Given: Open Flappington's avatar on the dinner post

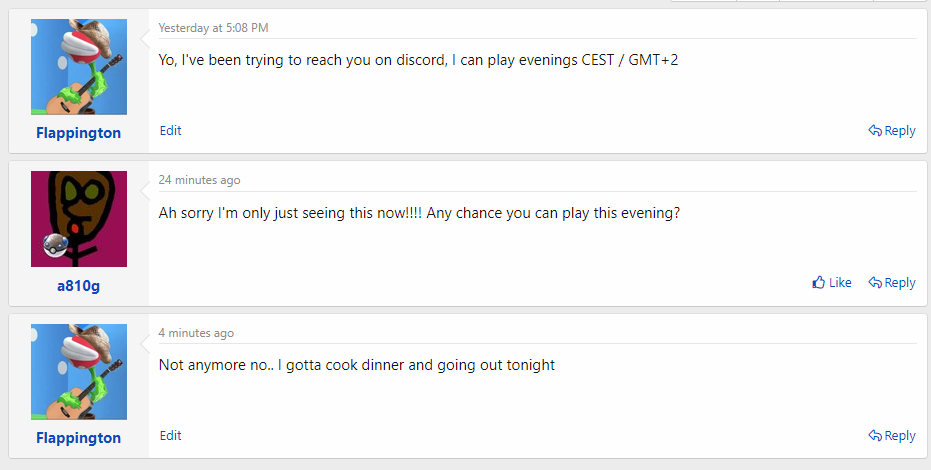Looking at the screenshot, I should point(79,372).
